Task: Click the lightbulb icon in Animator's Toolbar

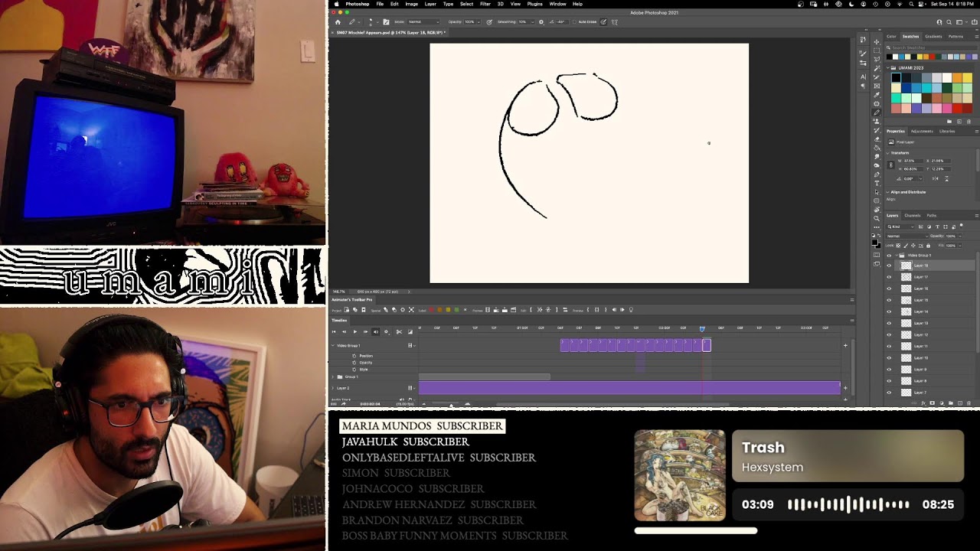Action: click(x=632, y=310)
